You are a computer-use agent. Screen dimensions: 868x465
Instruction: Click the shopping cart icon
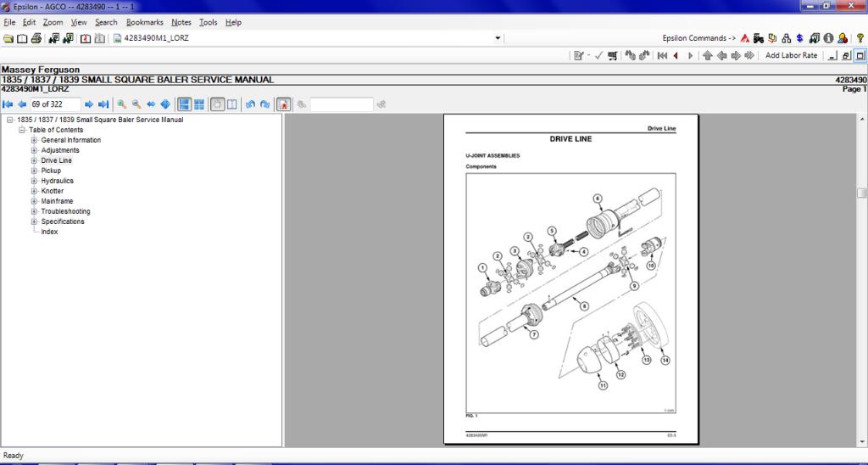pos(612,55)
